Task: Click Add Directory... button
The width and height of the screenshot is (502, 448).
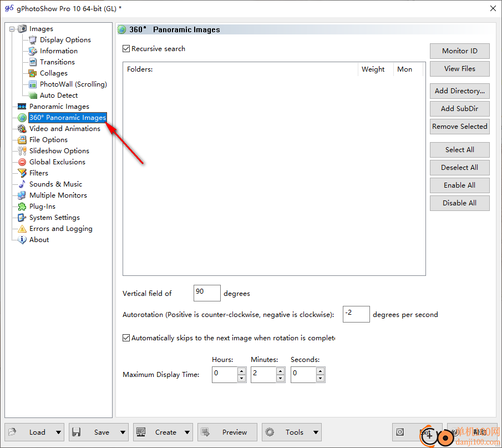Action: tap(460, 91)
